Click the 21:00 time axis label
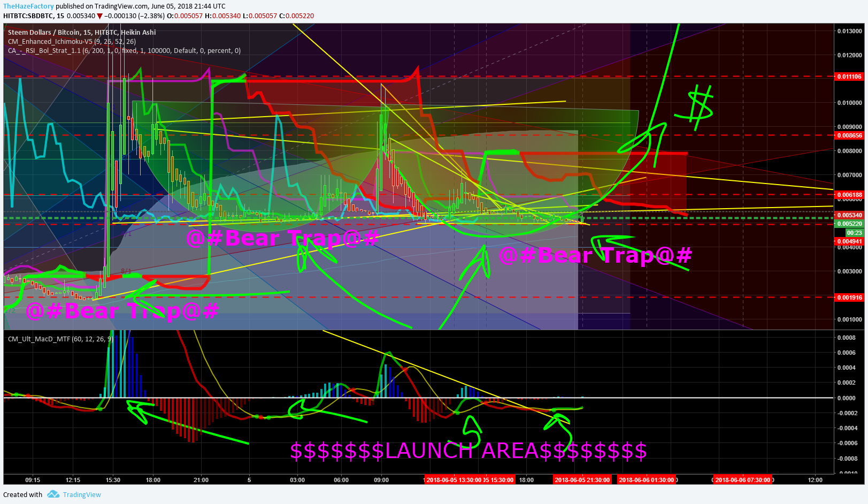Viewport: 868px width, 504px height. coord(201,480)
